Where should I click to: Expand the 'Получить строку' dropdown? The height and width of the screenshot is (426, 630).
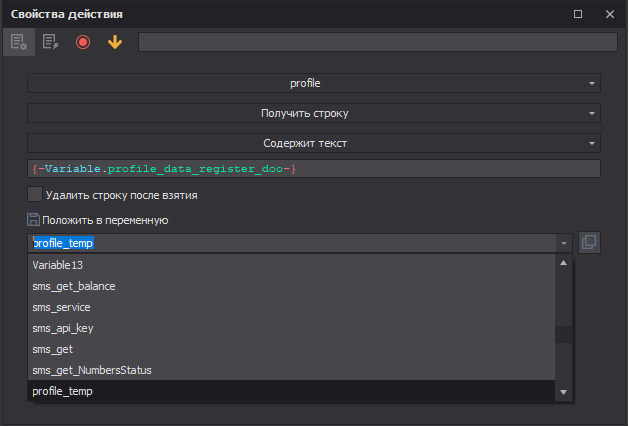click(313, 113)
